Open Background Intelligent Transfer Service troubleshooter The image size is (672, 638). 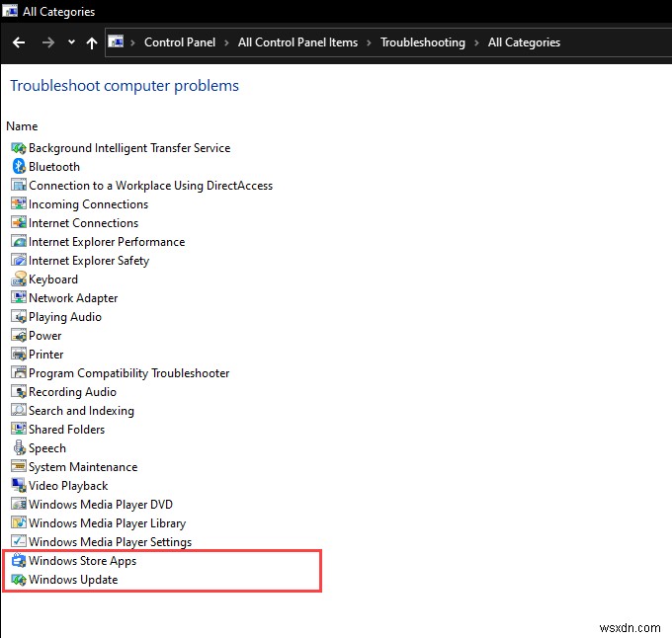point(129,148)
